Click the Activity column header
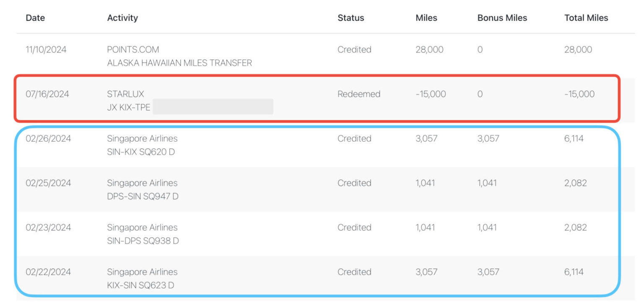644x308 pixels. coord(122,18)
